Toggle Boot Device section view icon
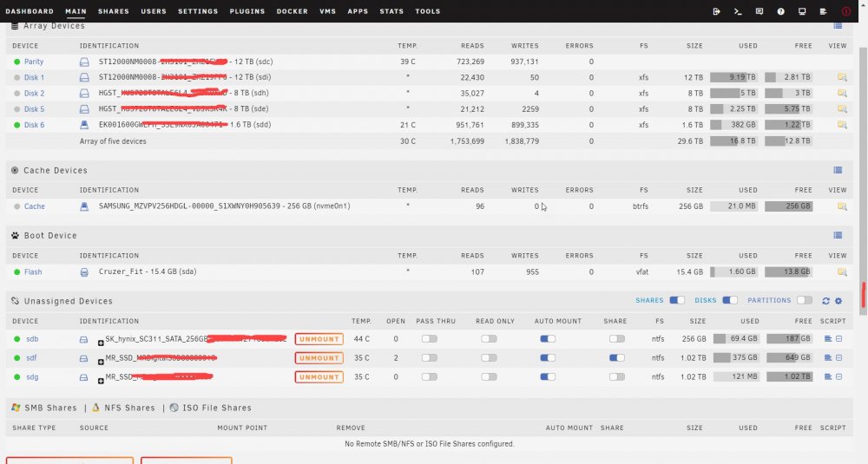 [x=838, y=236]
